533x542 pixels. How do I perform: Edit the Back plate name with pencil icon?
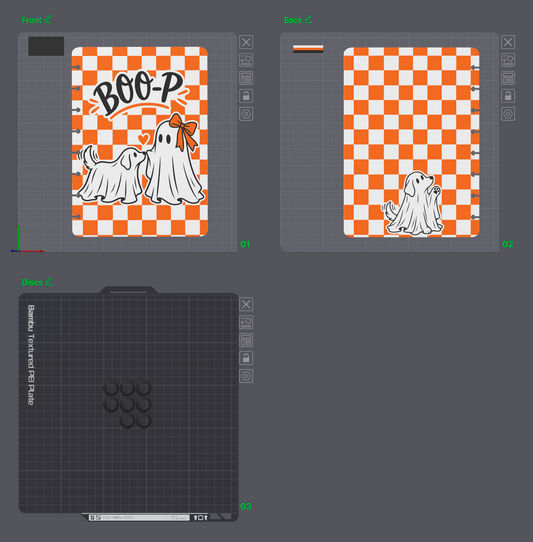click(x=309, y=19)
